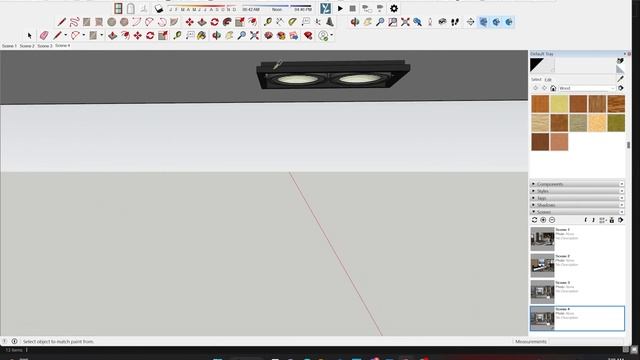The width and height of the screenshot is (640, 360).
Task: Remove scene with the minus button
Action: click(x=552, y=220)
